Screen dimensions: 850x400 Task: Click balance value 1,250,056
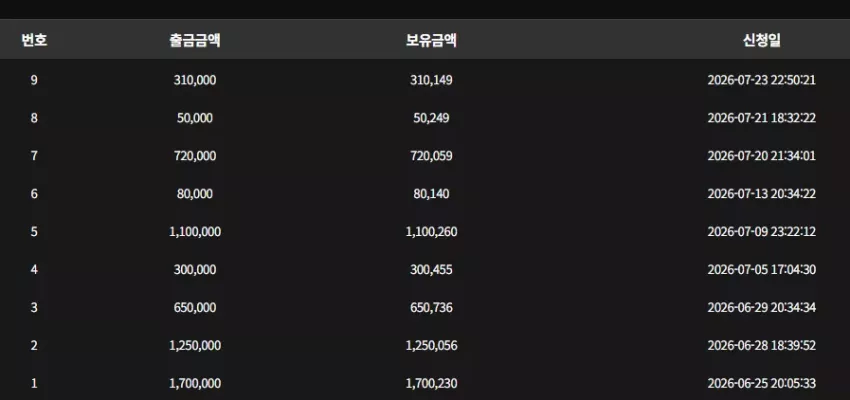[x=431, y=346]
